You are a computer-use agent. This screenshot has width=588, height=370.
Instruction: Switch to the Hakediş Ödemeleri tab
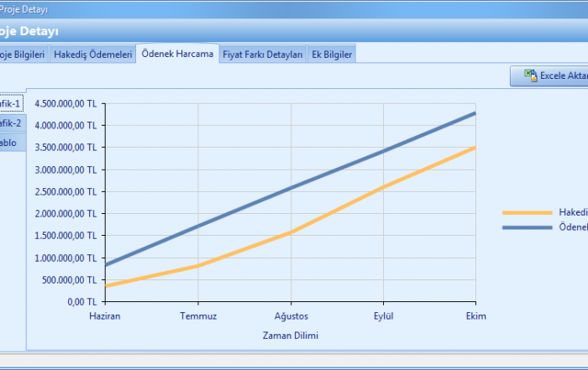(92, 54)
